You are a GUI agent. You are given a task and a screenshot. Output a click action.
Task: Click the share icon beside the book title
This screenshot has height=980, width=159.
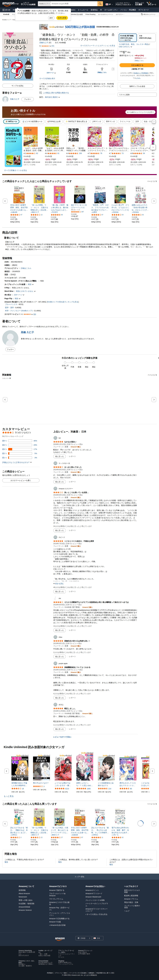(x=113, y=35)
